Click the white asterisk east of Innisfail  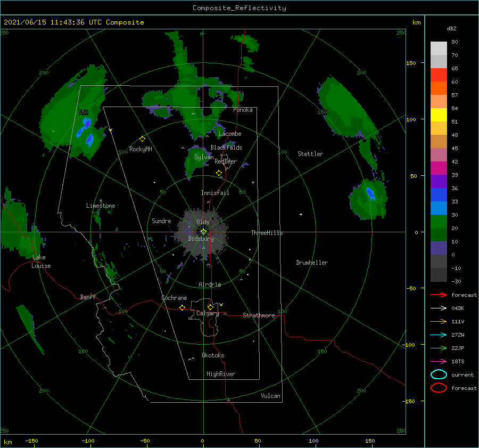click(253, 183)
